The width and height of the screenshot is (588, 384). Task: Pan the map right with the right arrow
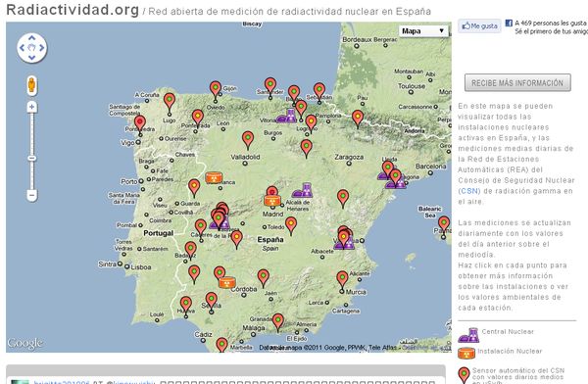click(x=41, y=48)
